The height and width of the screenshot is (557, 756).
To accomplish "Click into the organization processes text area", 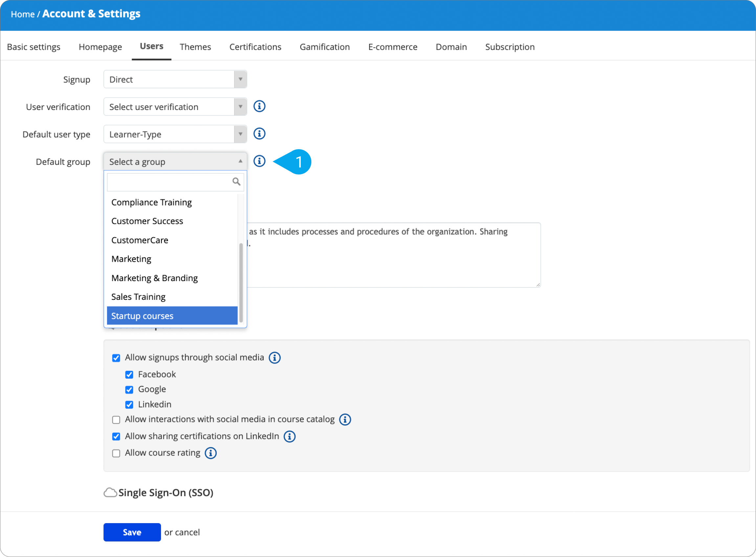I will pos(394,255).
